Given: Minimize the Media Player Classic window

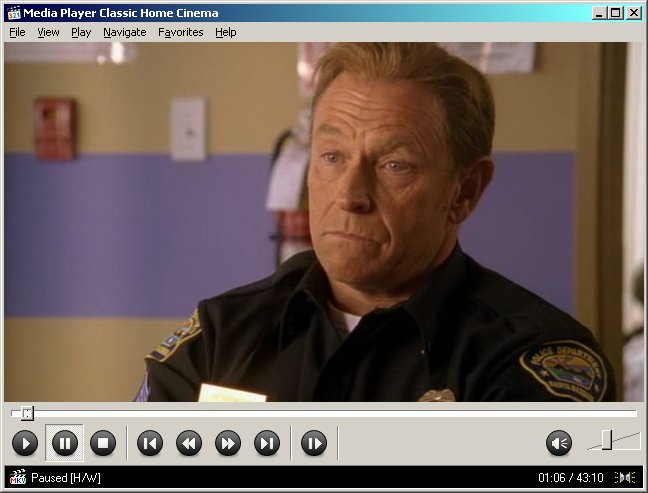Looking at the screenshot, I should tap(599, 13).
